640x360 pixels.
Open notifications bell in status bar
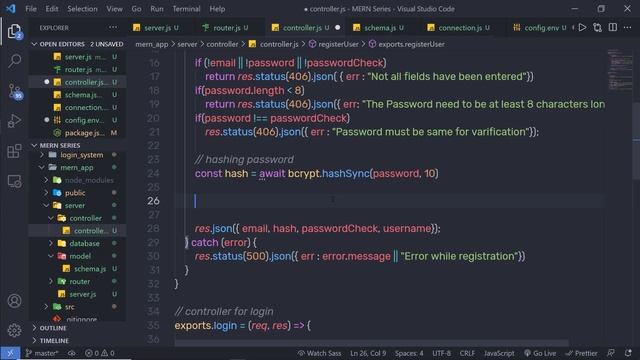628,353
